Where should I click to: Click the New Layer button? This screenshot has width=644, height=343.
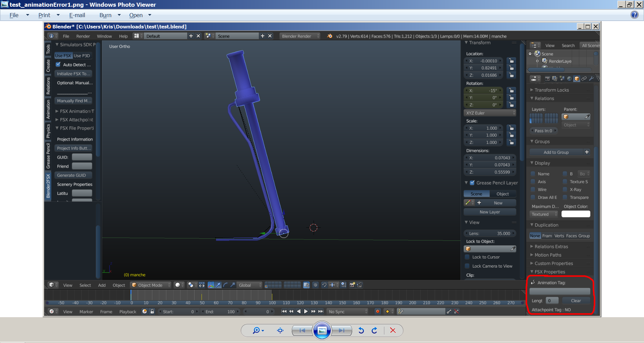pos(490,212)
